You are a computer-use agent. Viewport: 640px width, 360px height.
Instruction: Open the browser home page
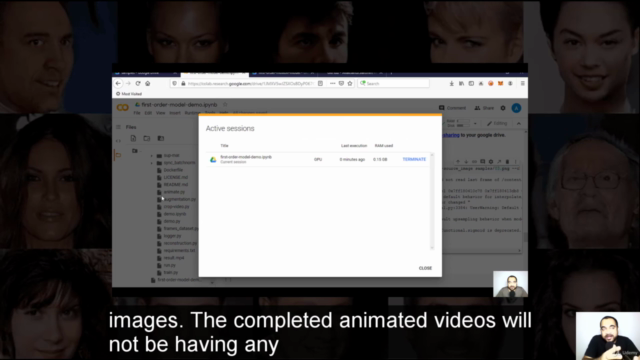click(148, 83)
